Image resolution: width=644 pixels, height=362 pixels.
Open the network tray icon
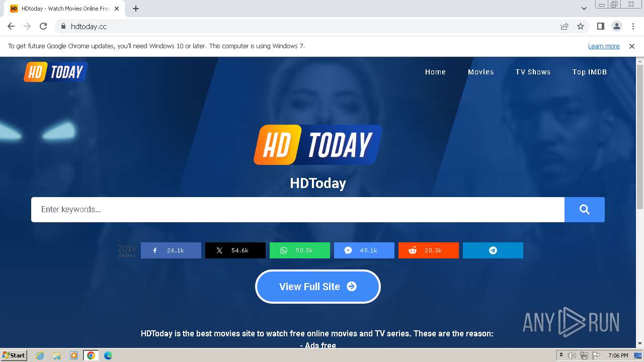[x=584, y=355]
